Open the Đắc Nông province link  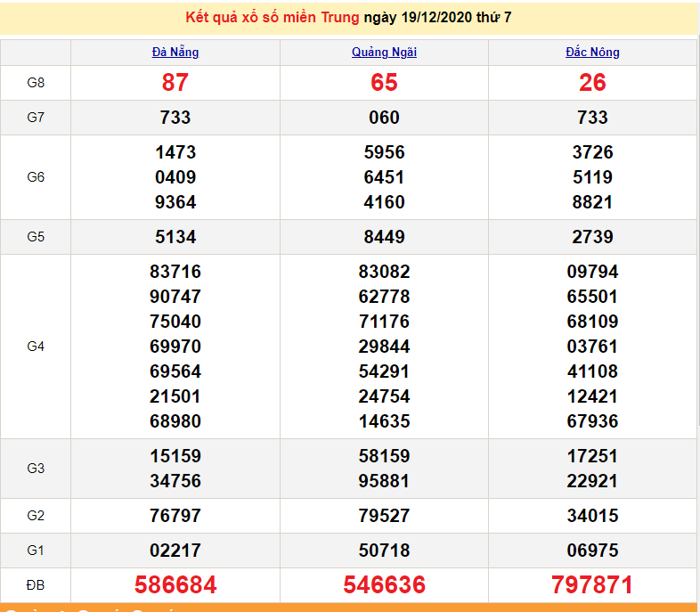coord(592,53)
